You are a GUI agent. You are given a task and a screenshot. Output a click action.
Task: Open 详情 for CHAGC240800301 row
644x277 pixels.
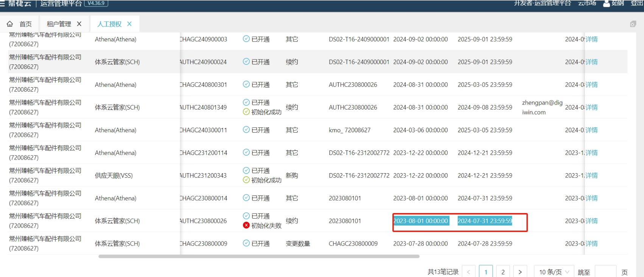tap(591, 85)
